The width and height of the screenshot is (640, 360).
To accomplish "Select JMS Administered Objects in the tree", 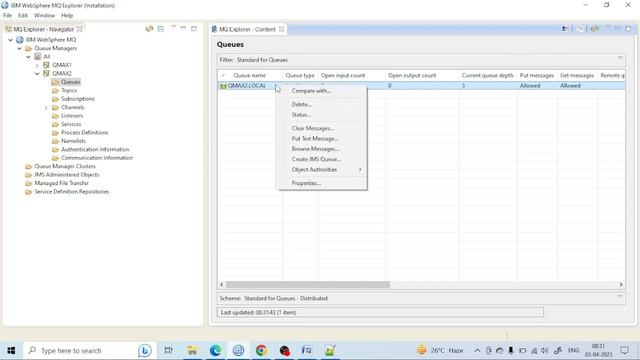I will pos(67,175).
